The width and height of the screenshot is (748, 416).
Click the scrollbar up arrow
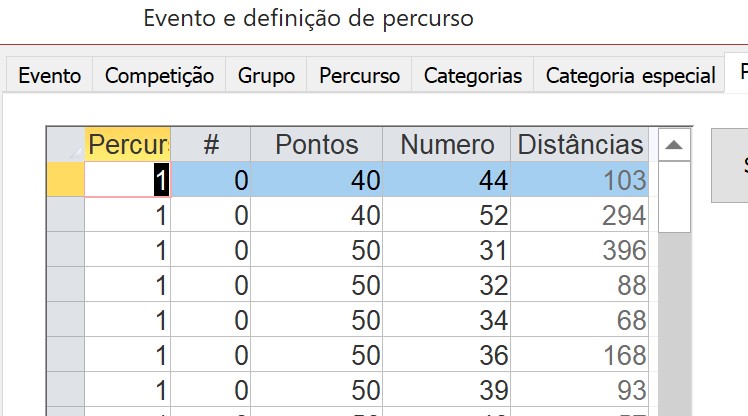click(674, 145)
